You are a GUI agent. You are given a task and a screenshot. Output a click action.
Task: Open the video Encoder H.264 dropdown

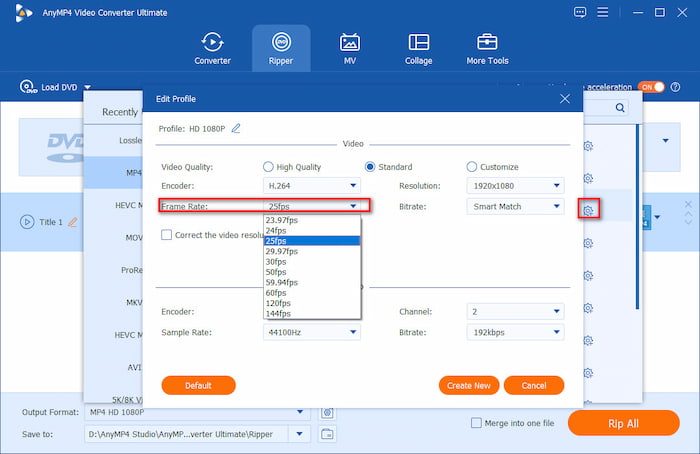[312, 186]
